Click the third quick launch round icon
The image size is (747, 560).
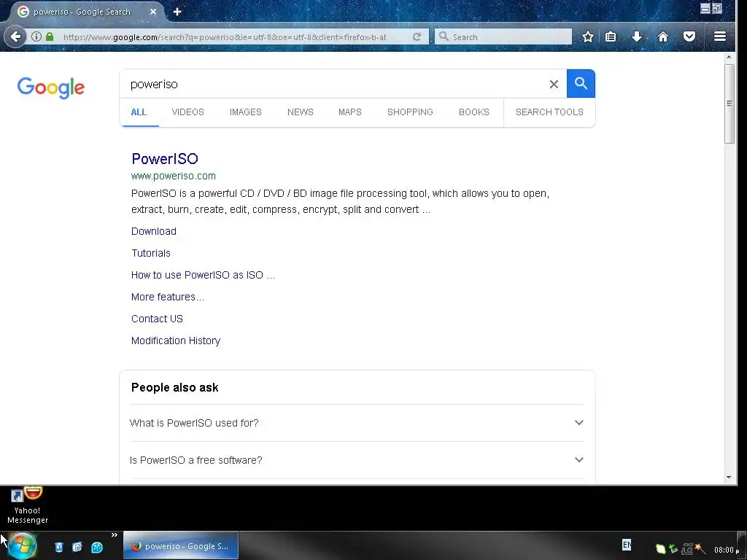point(97,548)
